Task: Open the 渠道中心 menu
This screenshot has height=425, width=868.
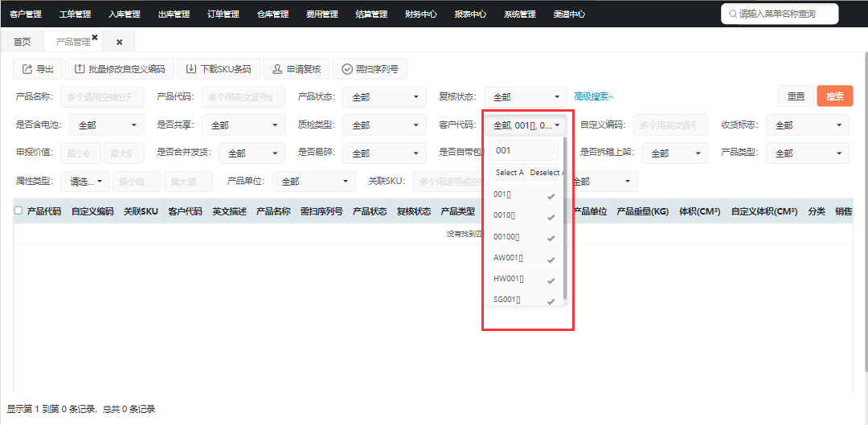Action: (x=569, y=14)
